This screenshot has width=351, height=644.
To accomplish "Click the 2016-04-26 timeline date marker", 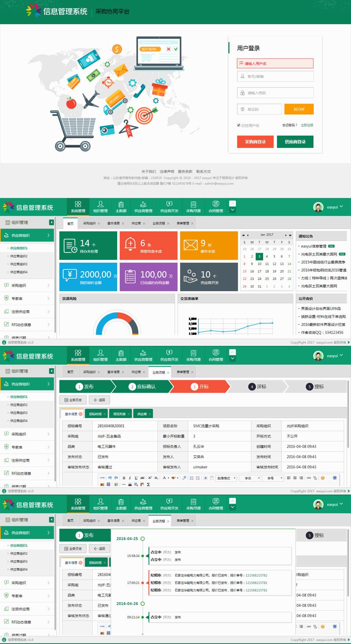I will coord(142,604).
